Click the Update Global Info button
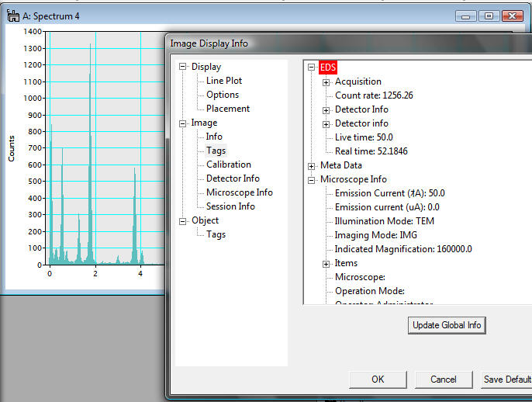This screenshot has width=532, height=402. 447,325
